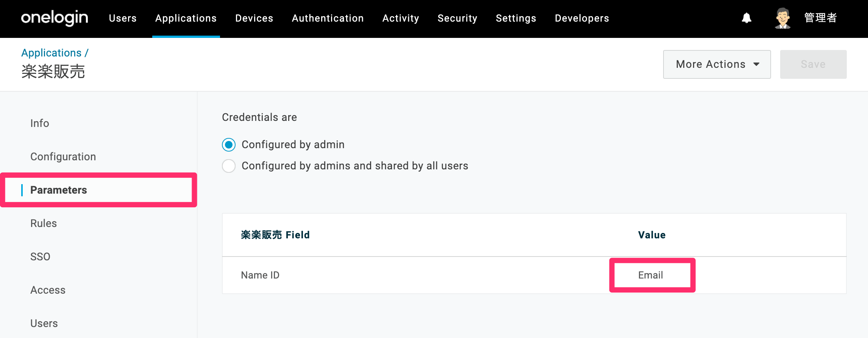Click the Save button
Screen dimensions: 868x338
coord(813,64)
